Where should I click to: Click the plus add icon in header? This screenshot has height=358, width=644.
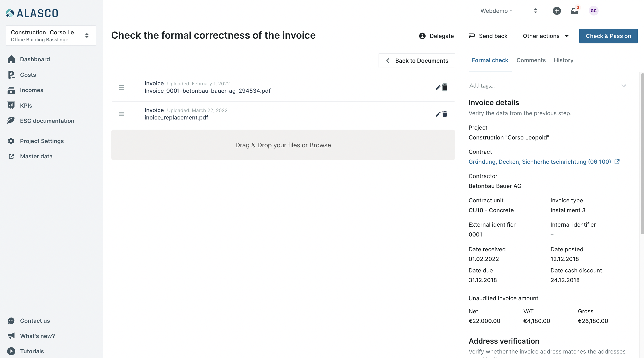(556, 11)
